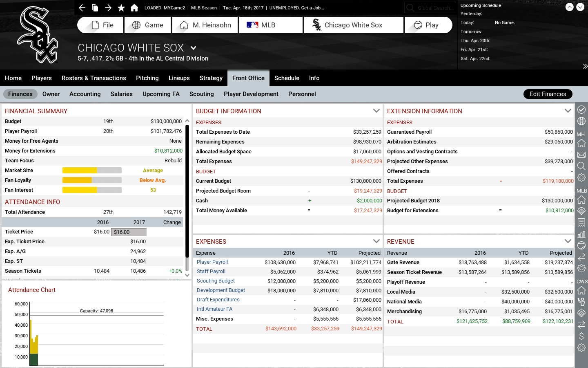Click the checkmark icon atop the right sidebar
Viewport: 588px width, 368px height.
581,110
